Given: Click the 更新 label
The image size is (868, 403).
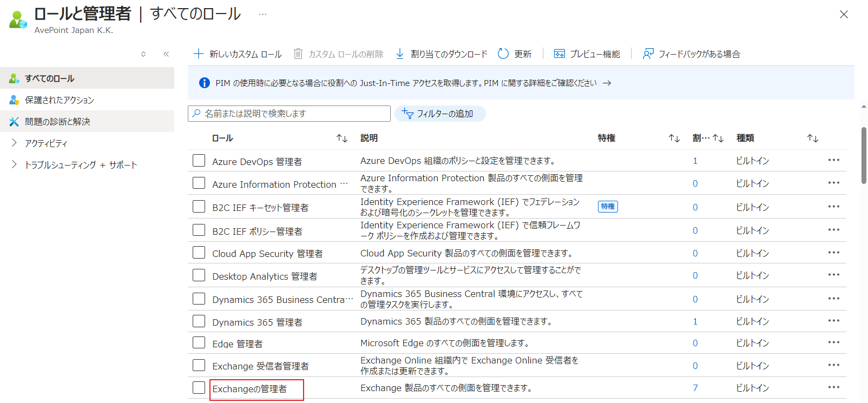Looking at the screenshot, I should [x=523, y=54].
